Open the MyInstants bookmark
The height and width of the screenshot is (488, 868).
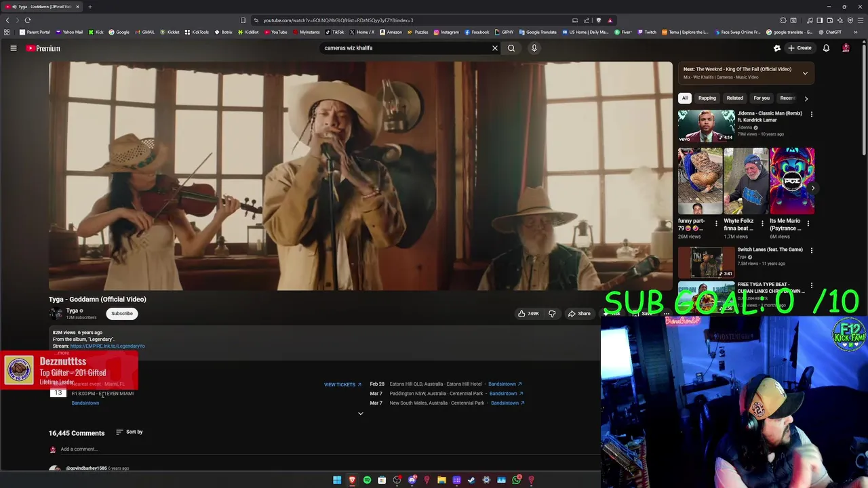tap(307, 32)
